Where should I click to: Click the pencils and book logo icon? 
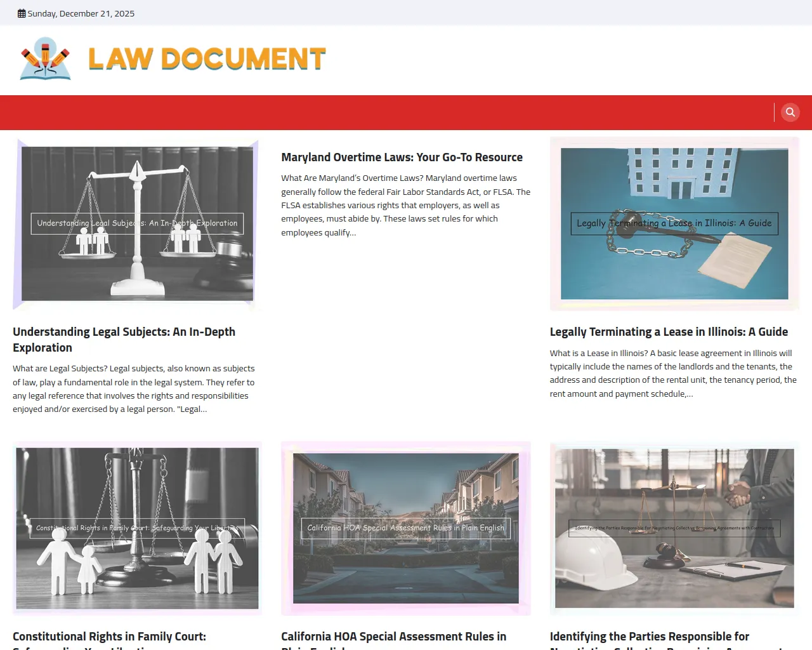click(45, 58)
